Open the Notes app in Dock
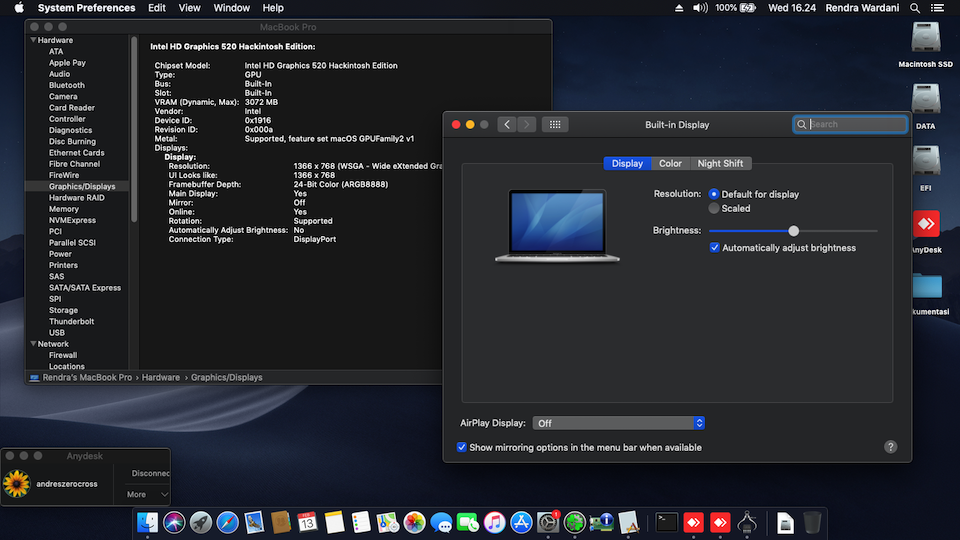This screenshot has height=540, width=960. pyautogui.click(x=334, y=522)
